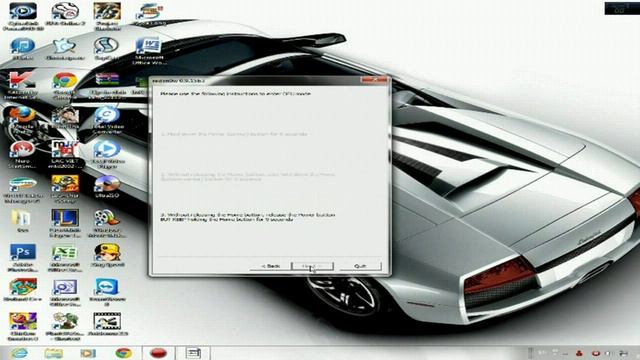Viewport: 640px width, 360px height.
Task: Click the red Kaspersky tray icon
Action: coord(579,353)
